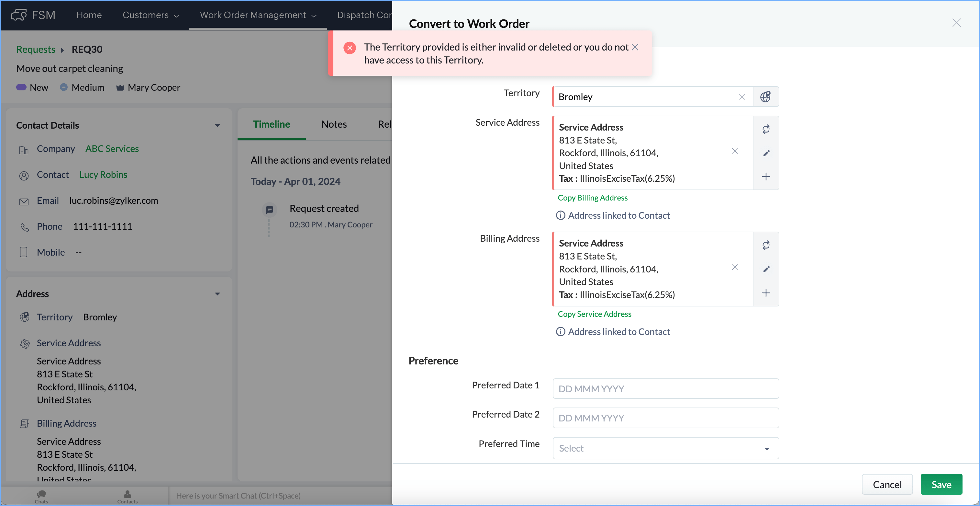980x506 pixels.
Task: Refresh the Service Address with sync icon
Action: point(766,130)
